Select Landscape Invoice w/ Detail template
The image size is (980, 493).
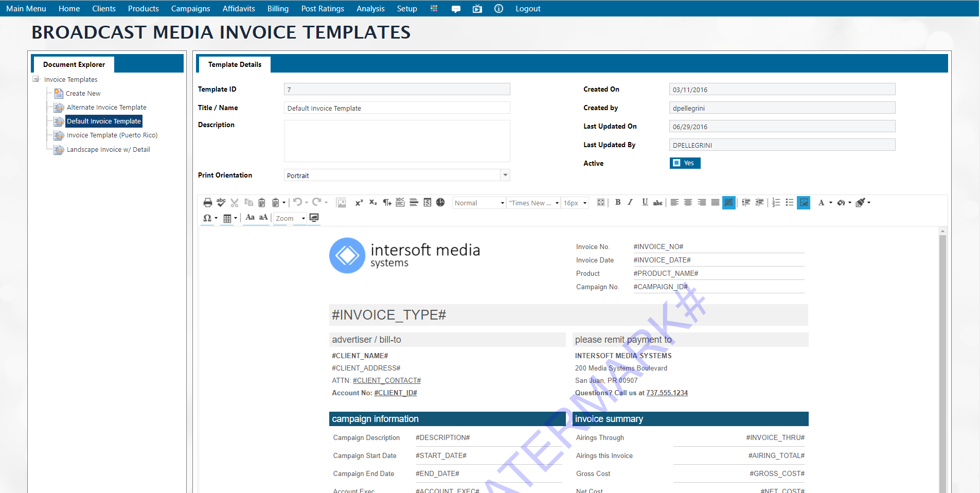[x=108, y=150]
